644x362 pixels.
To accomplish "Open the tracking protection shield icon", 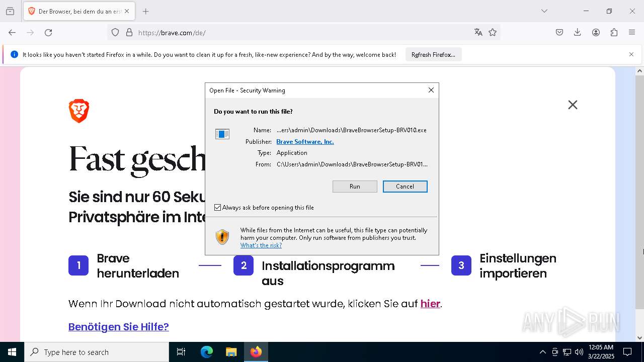I will pyautogui.click(x=115, y=33).
